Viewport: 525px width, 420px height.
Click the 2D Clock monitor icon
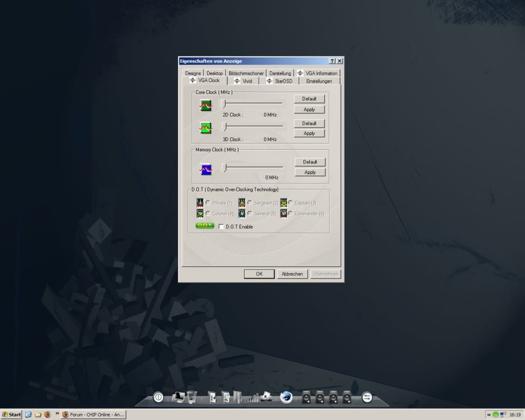[205, 104]
